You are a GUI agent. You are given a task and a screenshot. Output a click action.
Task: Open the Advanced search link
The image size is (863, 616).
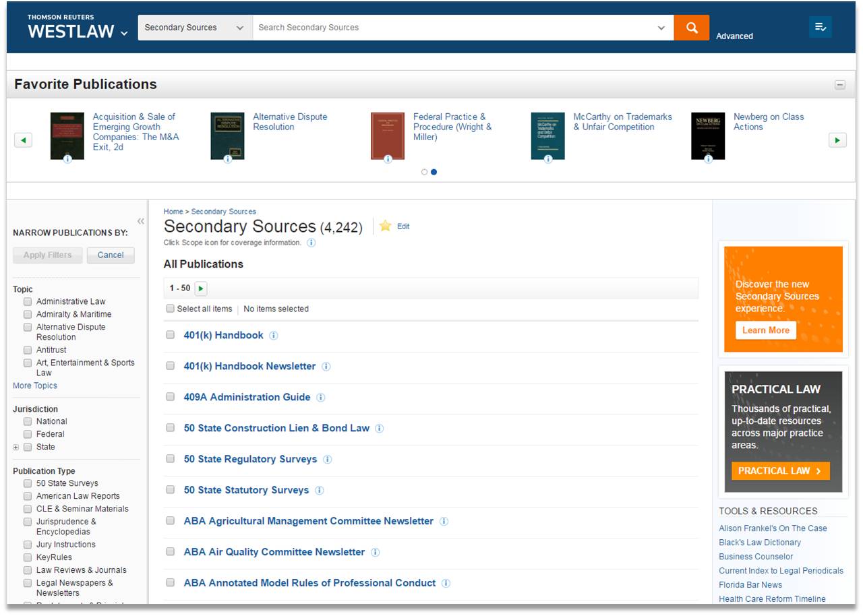coord(734,36)
